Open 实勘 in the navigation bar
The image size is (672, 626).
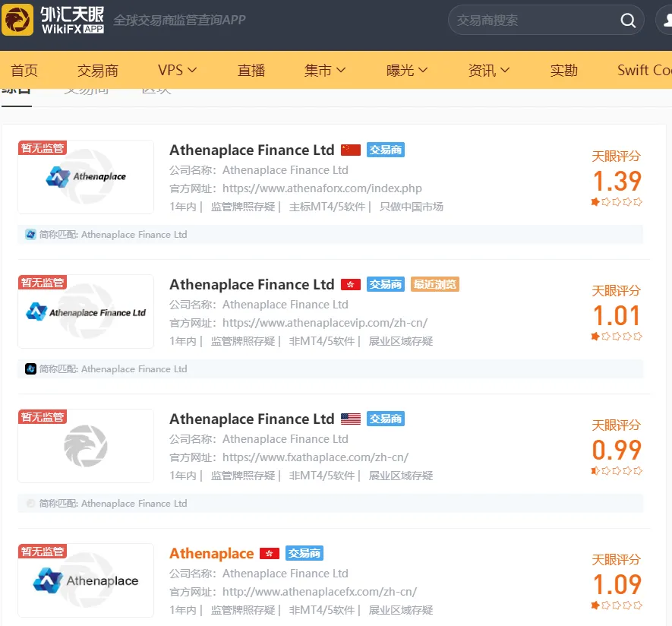[x=563, y=71]
